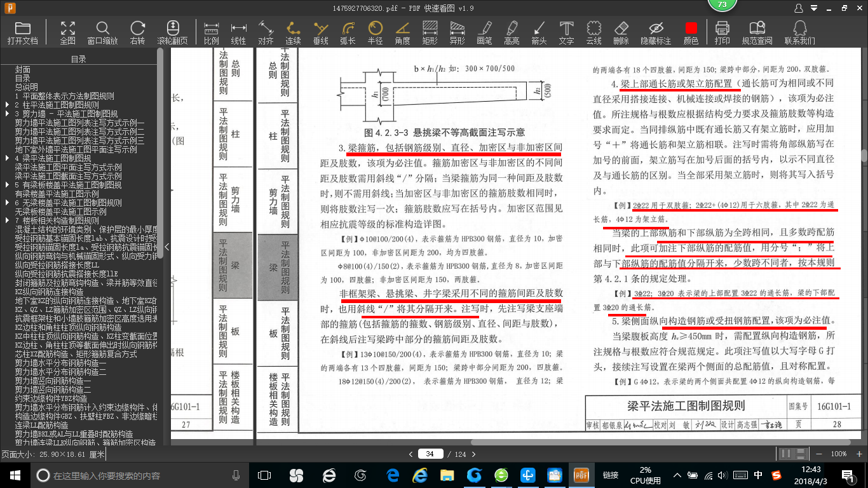
Task: Zoom out with minus button
Action: pyautogui.click(x=818, y=454)
